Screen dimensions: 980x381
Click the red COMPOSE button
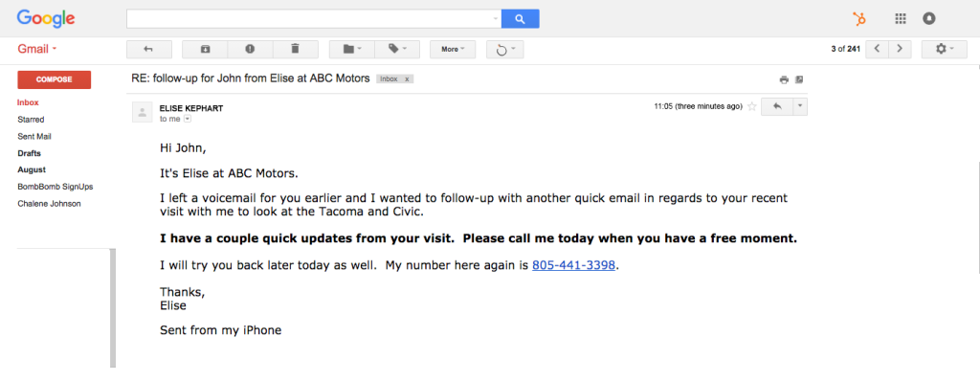coord(55,79)
